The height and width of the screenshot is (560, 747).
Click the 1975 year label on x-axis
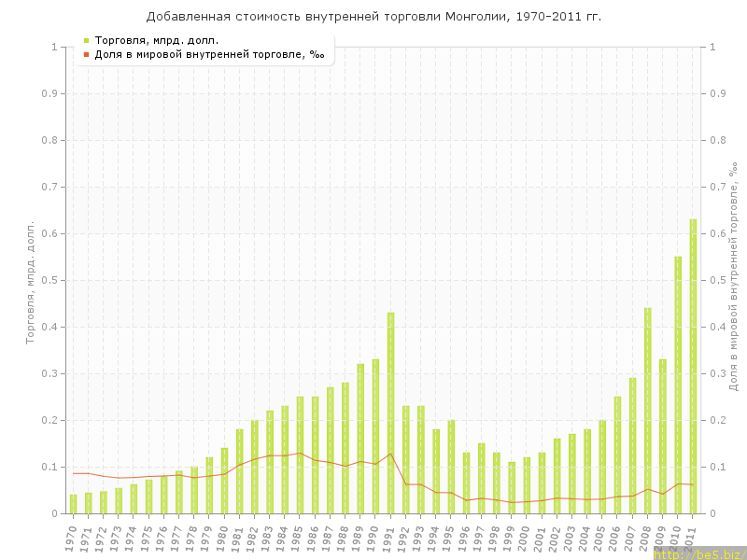[147, 539]
